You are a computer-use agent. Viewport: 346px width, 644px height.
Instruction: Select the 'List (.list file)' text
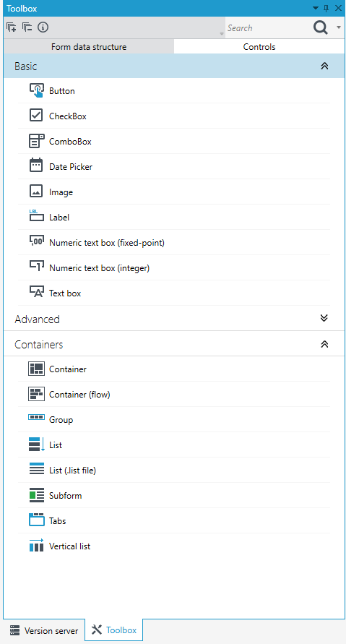73,471
